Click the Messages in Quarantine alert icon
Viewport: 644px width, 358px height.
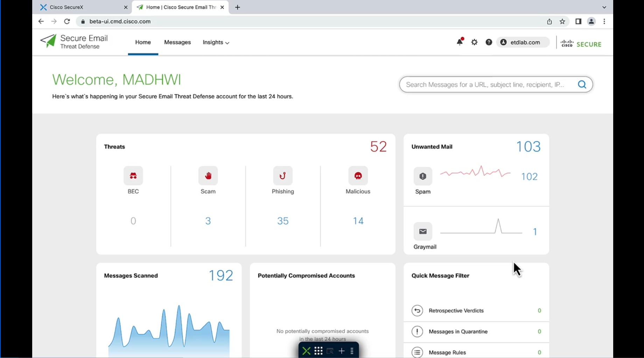pyautogui.click(x=417, y=331)
